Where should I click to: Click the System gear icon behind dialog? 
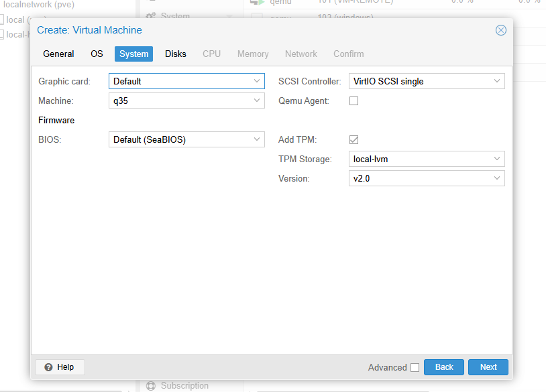(151, 15)
